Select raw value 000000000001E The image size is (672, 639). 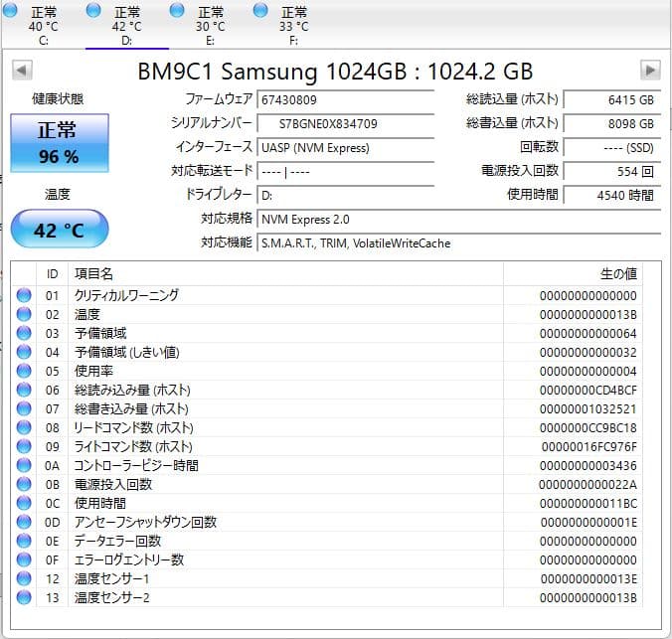(588, 522)
